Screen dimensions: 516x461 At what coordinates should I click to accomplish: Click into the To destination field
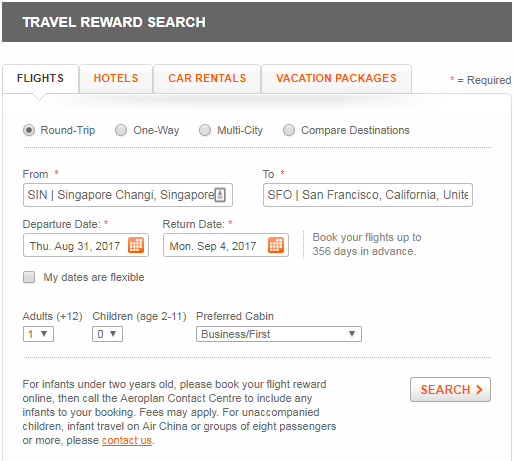pyautogui.click(x=368, y=195)
